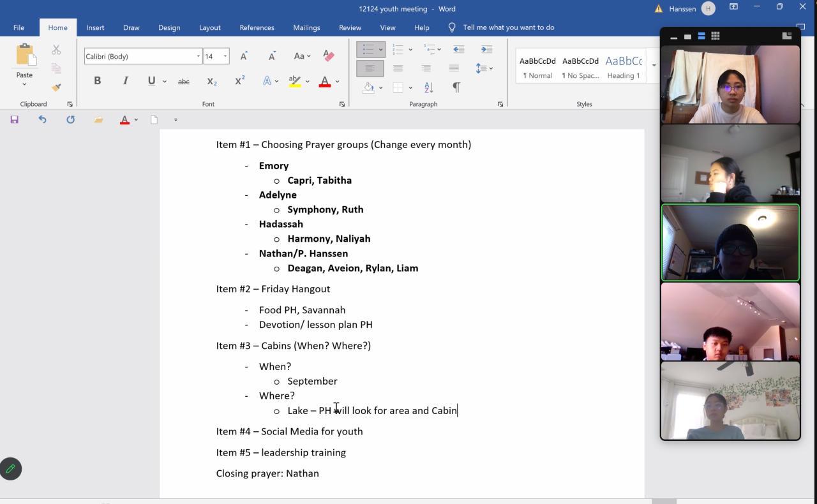Open the Paste options dropdown arrow
Image resolution: width=817 pixels, height=504 pixels.
click(24, 84)
